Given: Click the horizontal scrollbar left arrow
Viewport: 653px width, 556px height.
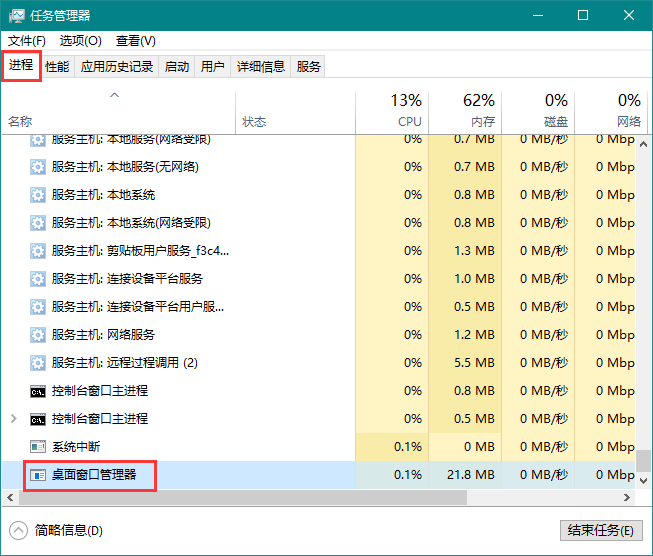Looking at the screenshot, I should [x=10, y=497].
